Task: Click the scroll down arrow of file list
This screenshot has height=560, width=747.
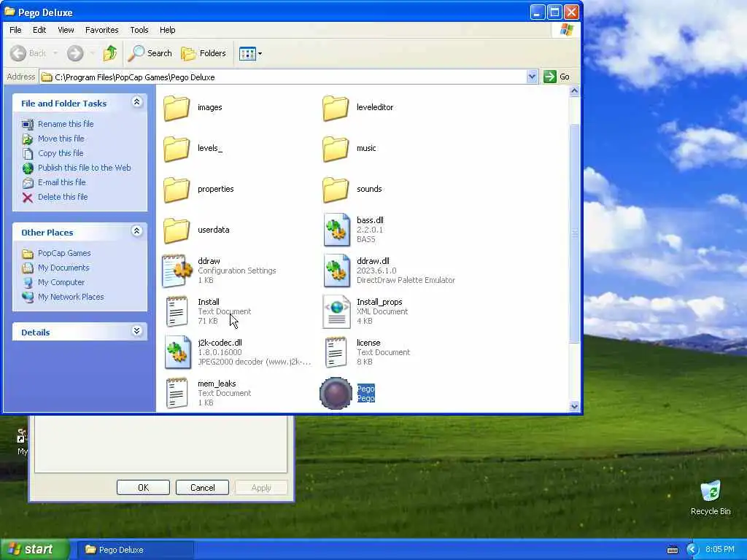Action: pyautogui.click(x=574, y=406)
